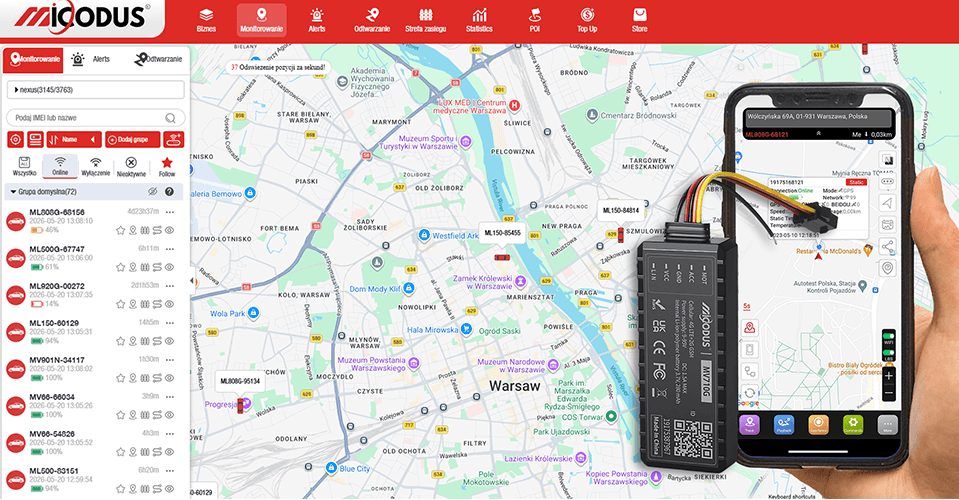Toggle visibility eye for ML808G-68156

169,230
